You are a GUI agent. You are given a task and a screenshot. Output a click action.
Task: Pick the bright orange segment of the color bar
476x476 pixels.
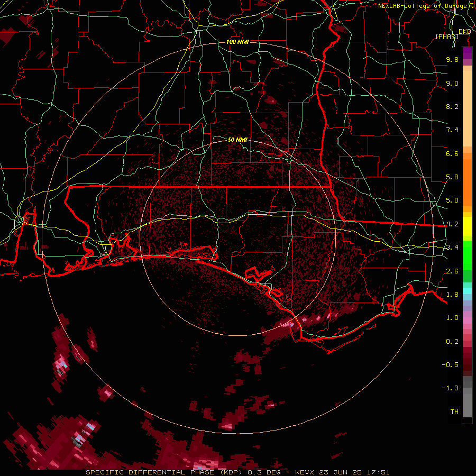click(x=467, y=182)
